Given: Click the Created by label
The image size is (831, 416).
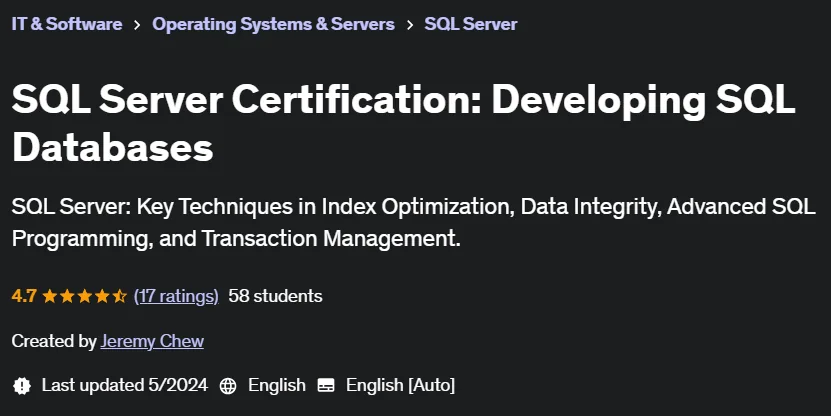Looking at the screenshot, I should [x=54, y=341].
